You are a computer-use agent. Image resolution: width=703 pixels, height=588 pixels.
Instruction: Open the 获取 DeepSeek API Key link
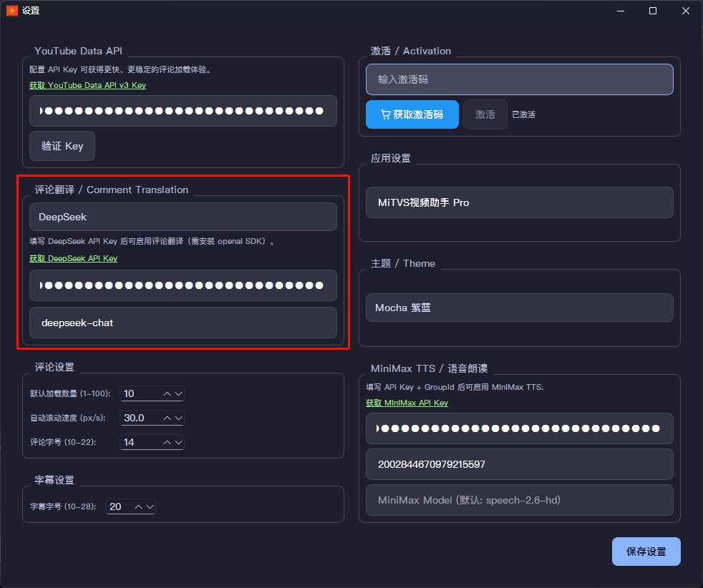[74, 258]
